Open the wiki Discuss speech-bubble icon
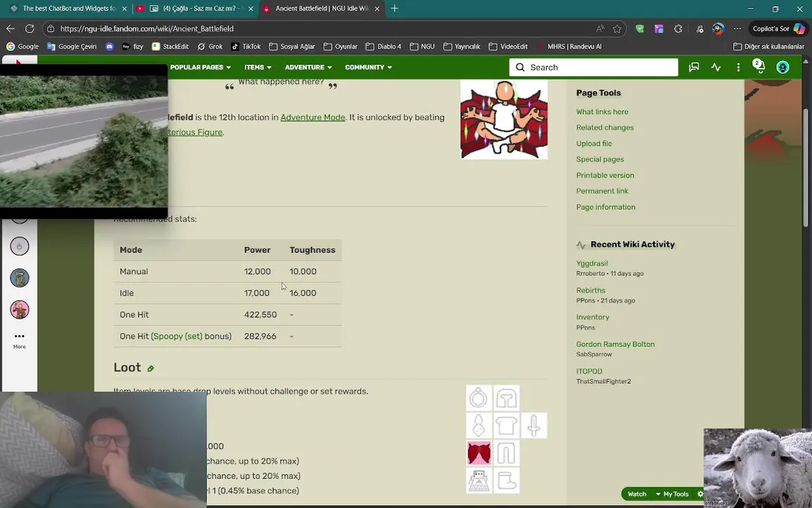 [694, 68]
